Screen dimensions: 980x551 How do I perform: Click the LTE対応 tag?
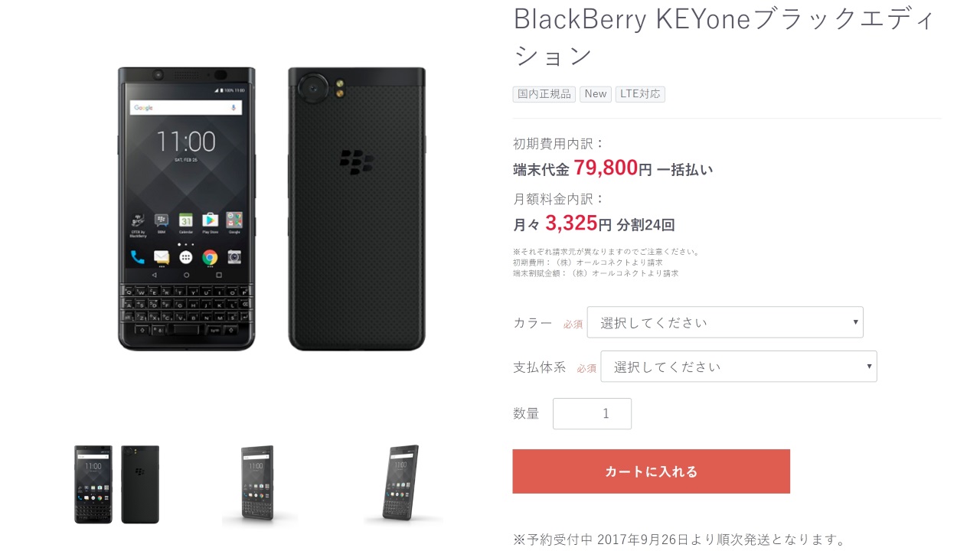click(640, 94)
